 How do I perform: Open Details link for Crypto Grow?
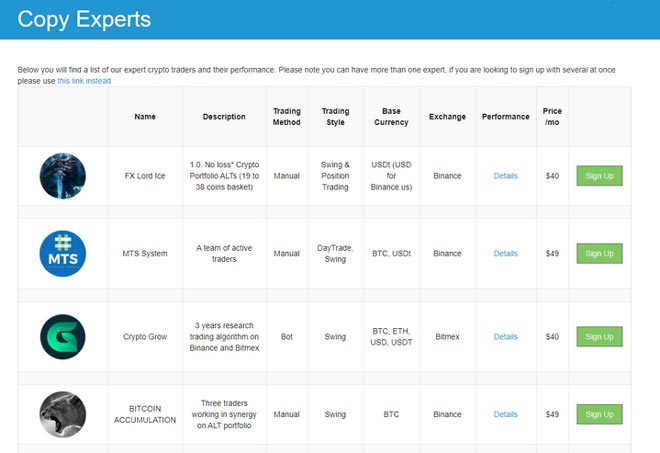click(505, 337)
